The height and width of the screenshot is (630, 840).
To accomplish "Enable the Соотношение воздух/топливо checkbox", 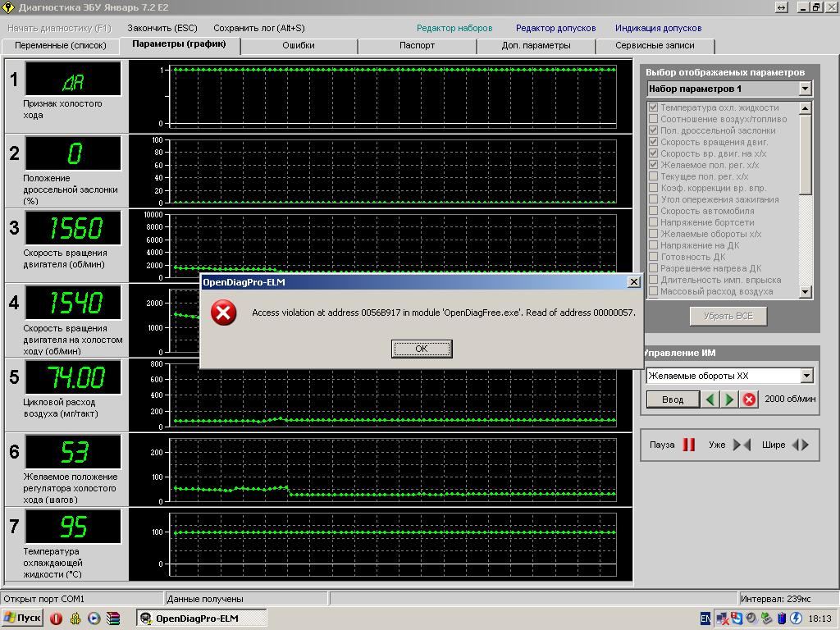I will pyautogui.click(x=654, y=119).
